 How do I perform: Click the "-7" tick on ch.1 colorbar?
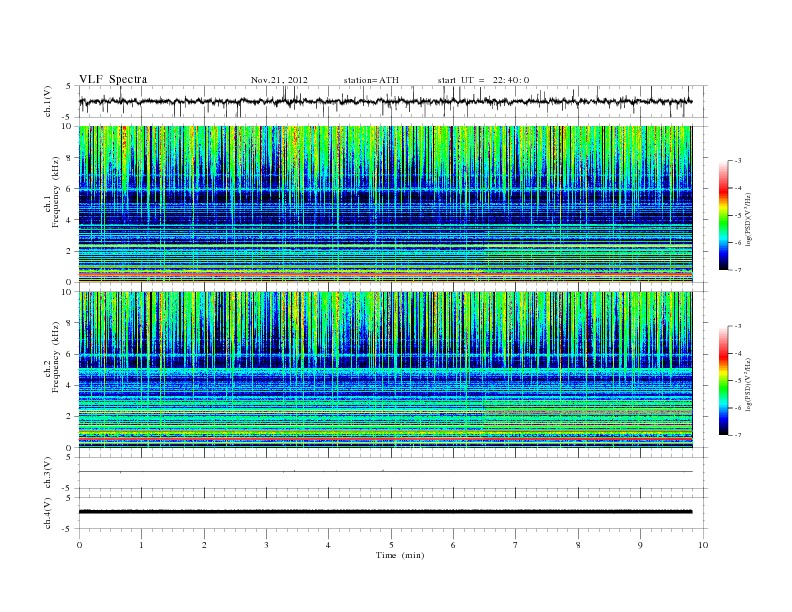(737, 270)
